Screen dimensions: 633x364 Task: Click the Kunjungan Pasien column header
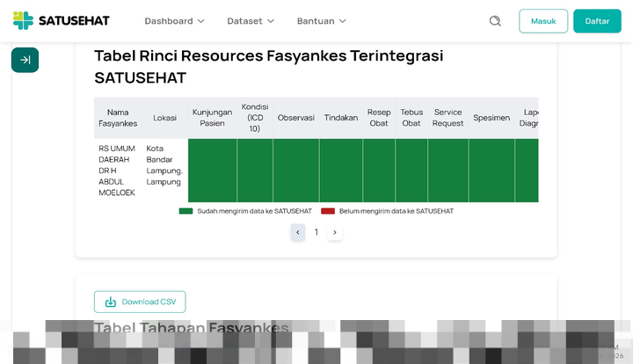point(212,118)
